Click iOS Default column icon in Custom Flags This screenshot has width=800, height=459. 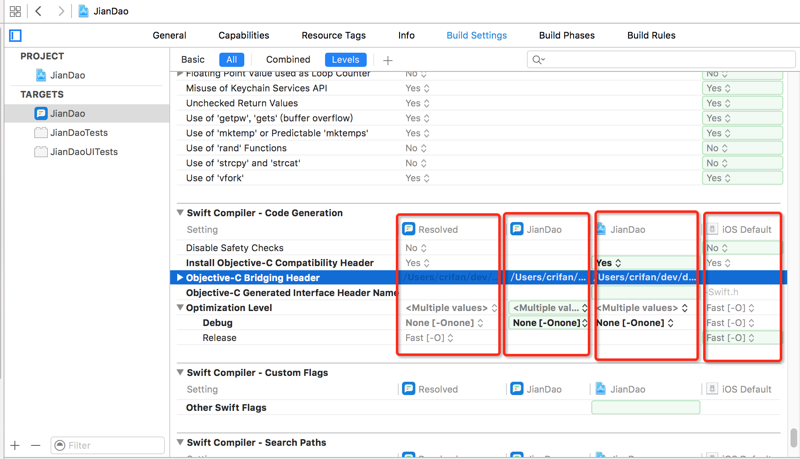pos(712,389)
